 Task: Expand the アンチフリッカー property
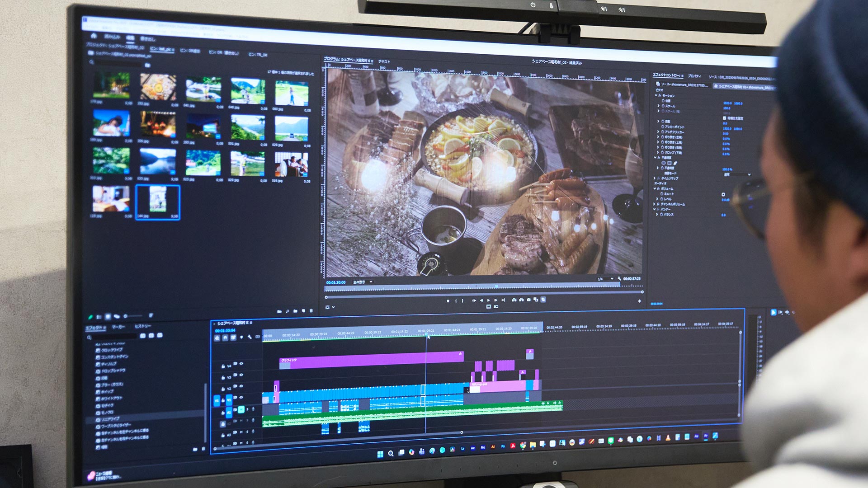coord(658,132)
